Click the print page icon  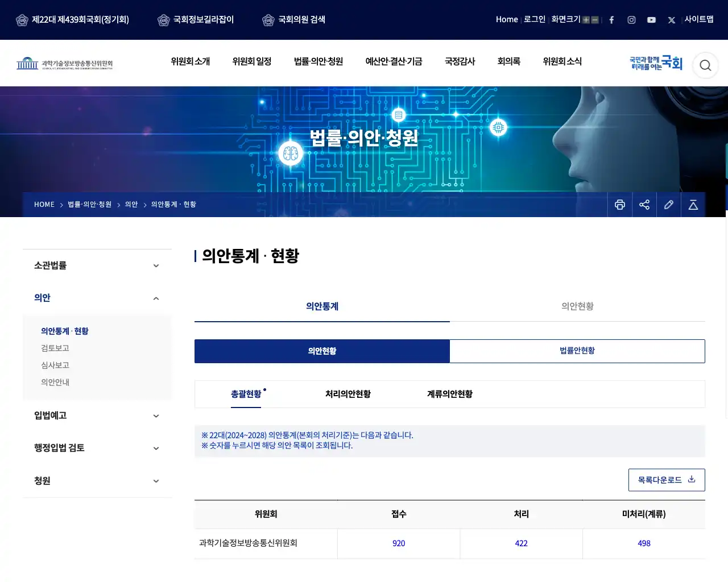(x=620, y=205)
